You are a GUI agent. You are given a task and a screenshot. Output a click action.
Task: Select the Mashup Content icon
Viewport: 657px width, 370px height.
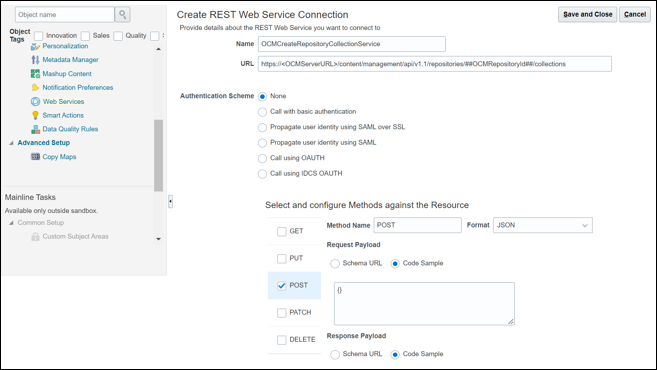[35, 74]
